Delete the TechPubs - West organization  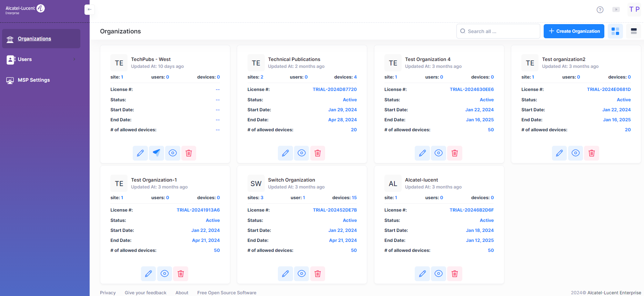click(189, 153)
